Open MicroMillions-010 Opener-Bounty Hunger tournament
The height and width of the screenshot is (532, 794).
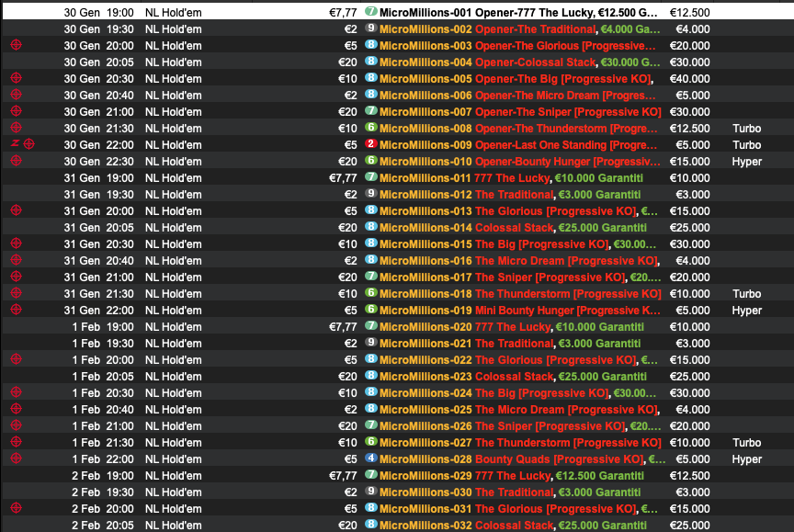click(519, 162)
